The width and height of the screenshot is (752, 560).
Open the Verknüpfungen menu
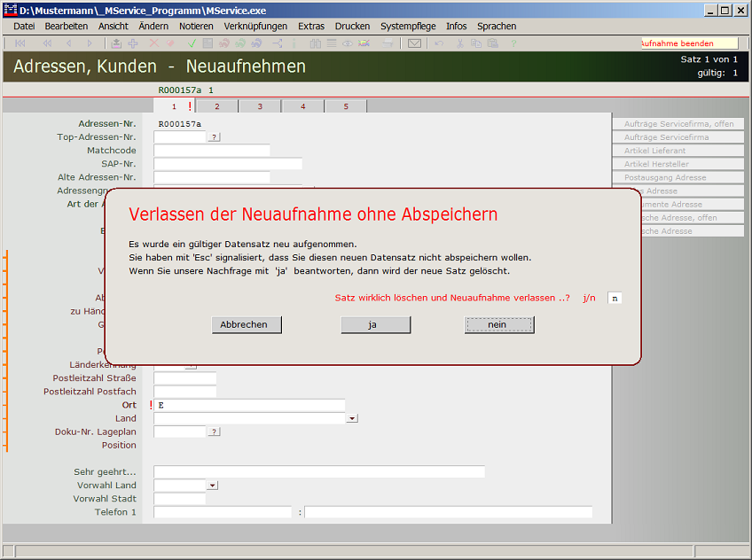tap(255, 27)
